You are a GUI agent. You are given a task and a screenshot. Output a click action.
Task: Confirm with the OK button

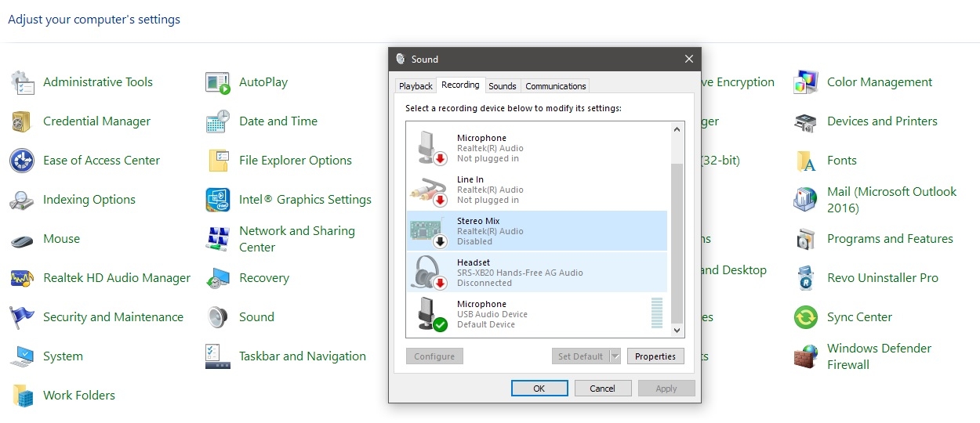539,388
